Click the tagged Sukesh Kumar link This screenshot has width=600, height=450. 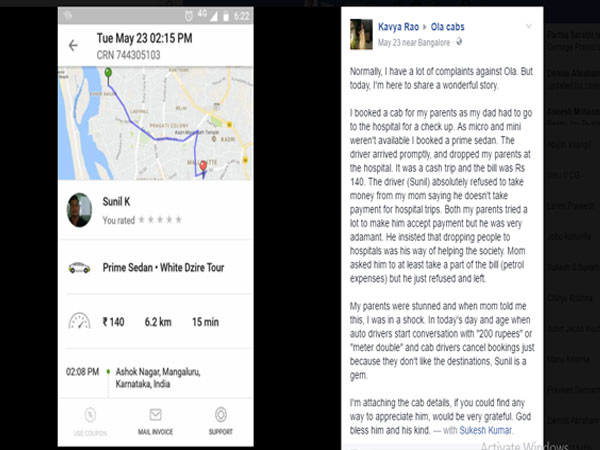coord(485,430)
